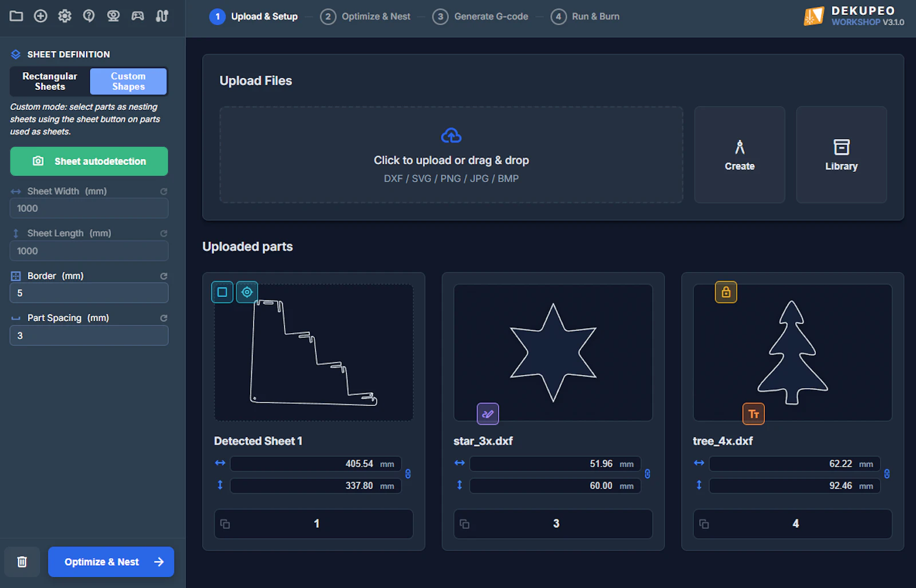
Task: Click copy icon in star_3x.dxf quantity
Action: point(464,524)
